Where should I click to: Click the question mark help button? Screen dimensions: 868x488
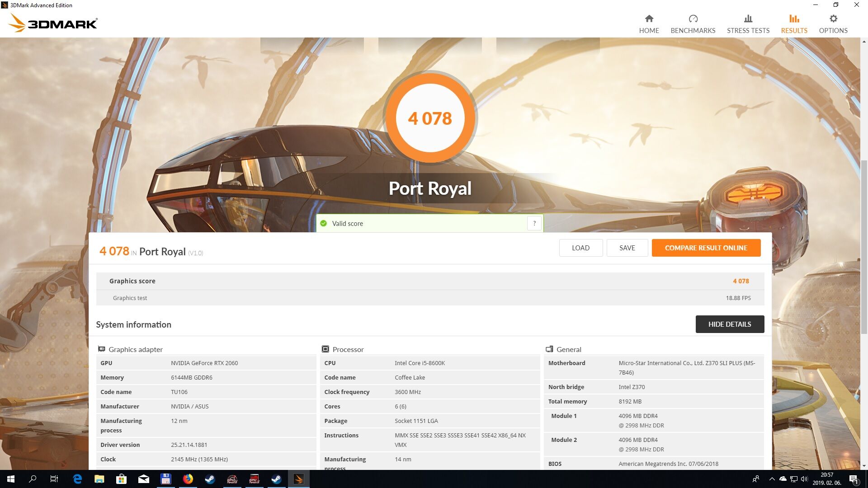[x=534, y=223]
